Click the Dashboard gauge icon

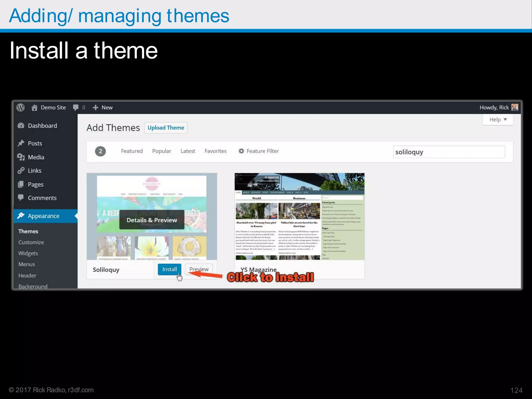[21, 126]
